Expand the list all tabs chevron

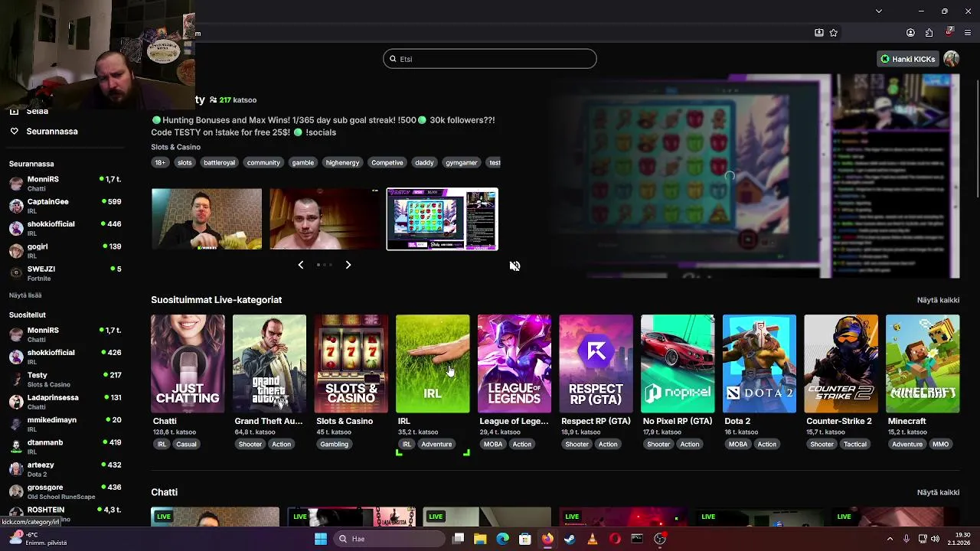click(x=879, y=11)
